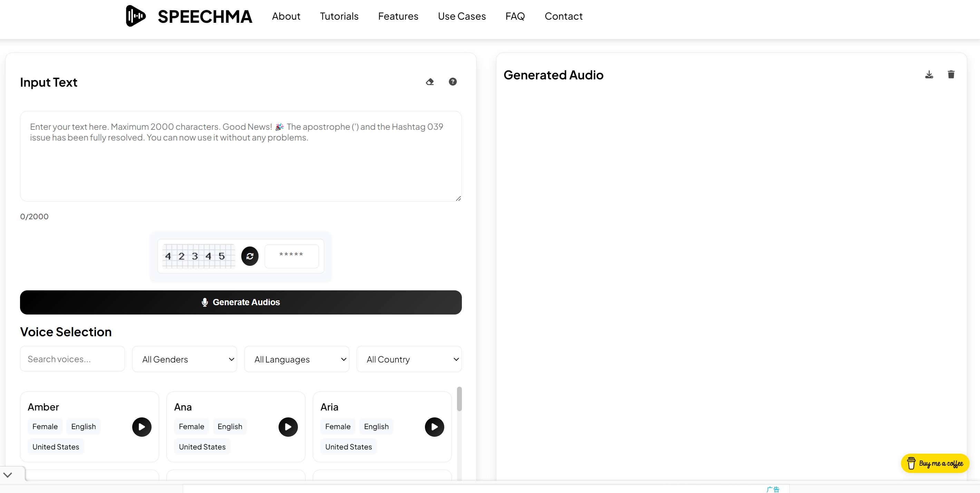The width and height of the screenshot is (980, 493).
Task: Refresh the captcha code
Action: (x=250, y=256)
